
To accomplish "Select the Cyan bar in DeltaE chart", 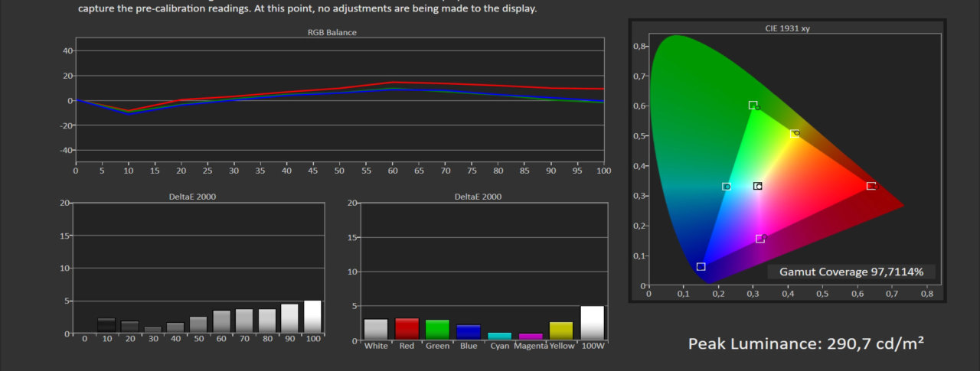I will [x=499, y=337].
